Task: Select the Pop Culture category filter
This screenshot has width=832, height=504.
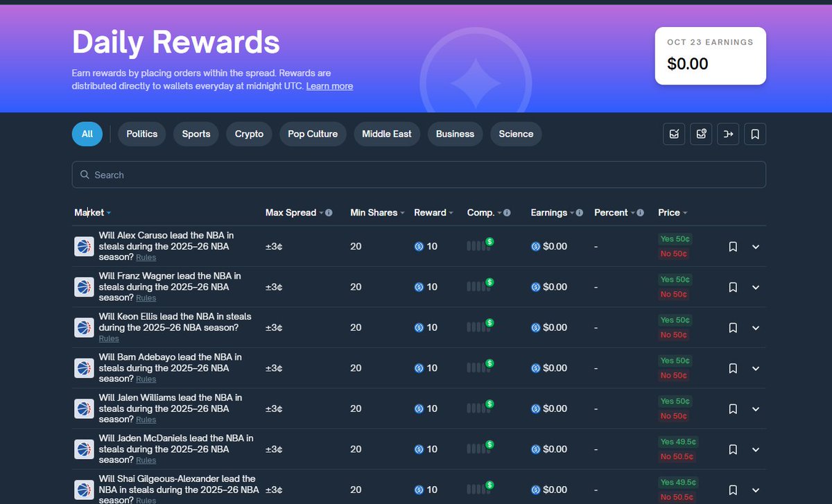Action: 313,134
